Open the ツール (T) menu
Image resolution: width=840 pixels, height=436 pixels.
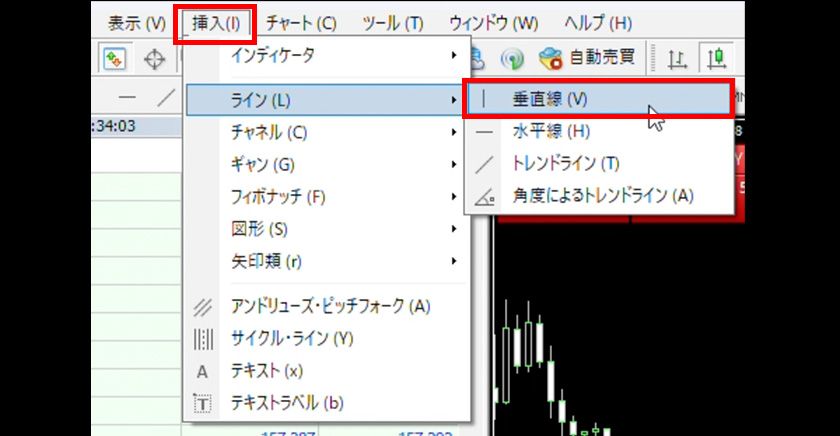(x=392, y=23)
